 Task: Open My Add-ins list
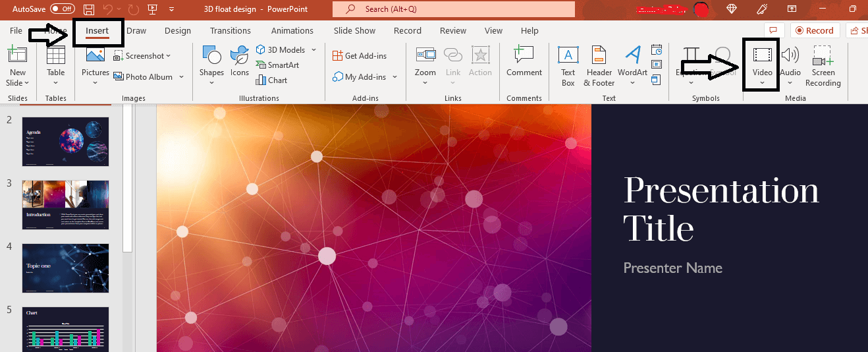[360, 77]
